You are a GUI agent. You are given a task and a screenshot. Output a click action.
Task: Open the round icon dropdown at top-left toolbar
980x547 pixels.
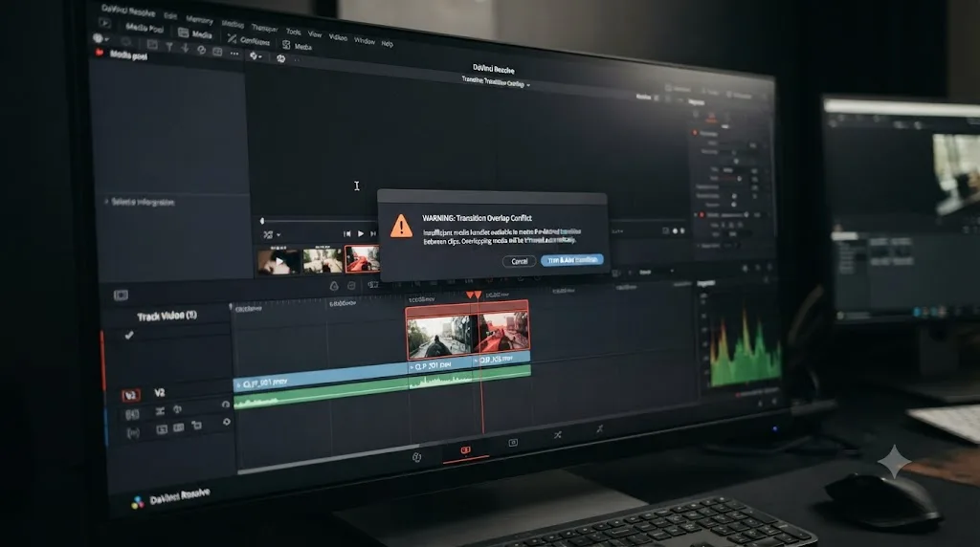click(x=100, y=38)
